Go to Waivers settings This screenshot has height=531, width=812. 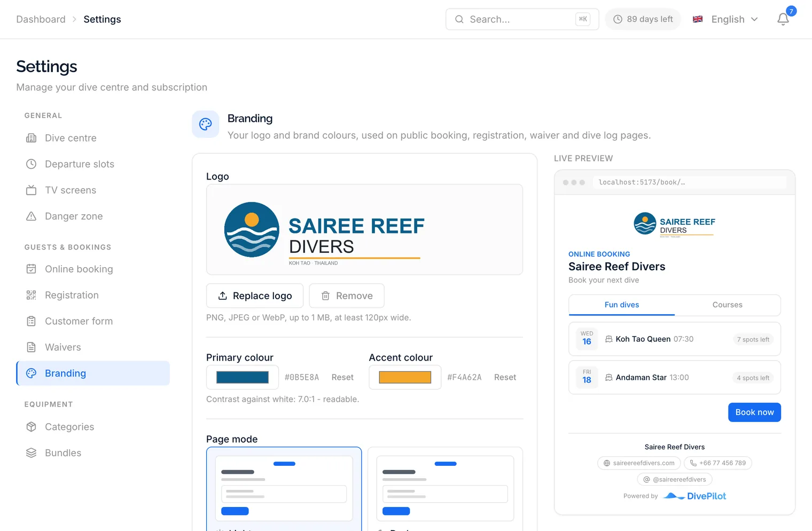point(93,347)
